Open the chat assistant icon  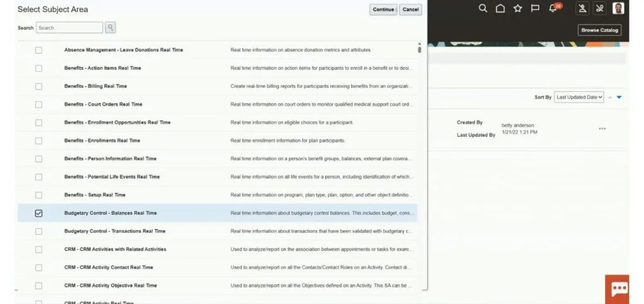(619, 288)
